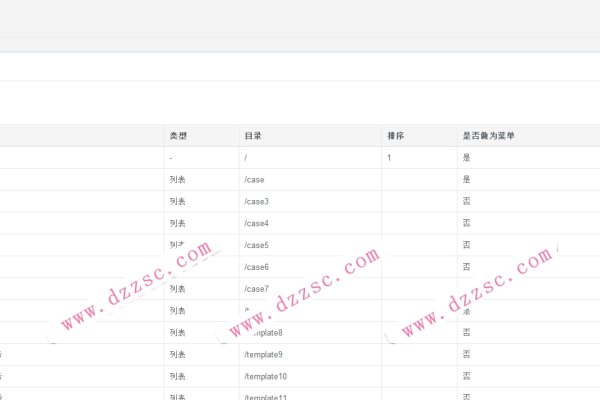Image resolution: width=600 pixels, height=400 pixels.
Task: Click 列表 in the /template10 row
Action: [178, 376]
